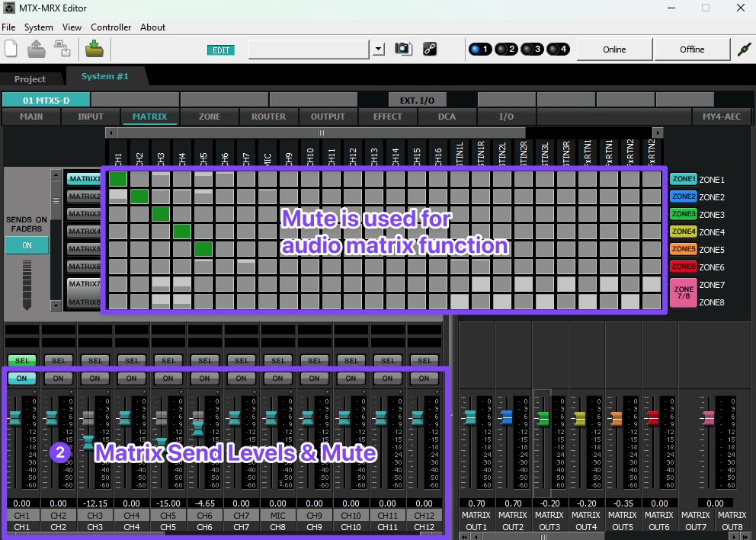
Task: Click the matrix list scroll-up arrow
Action: 56,175
